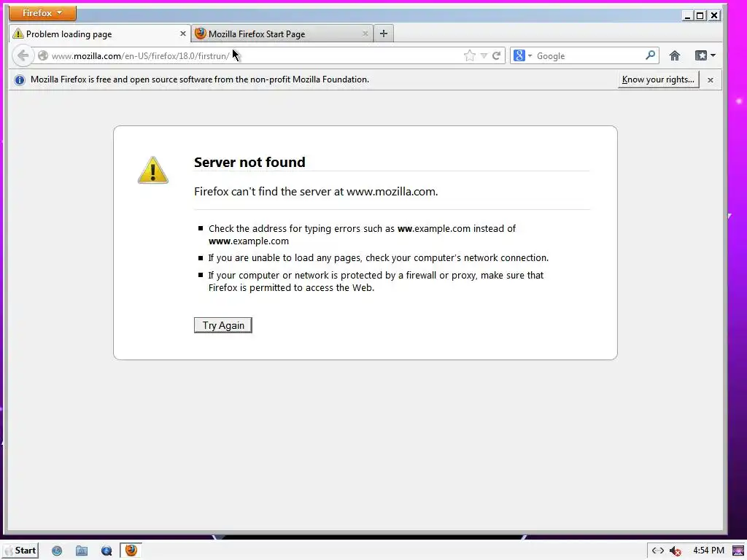Image resolution: width=747 pixels, height=560 pixels.
Task: Open the Bookmarks menu button
Action: (x=705, y=55)
